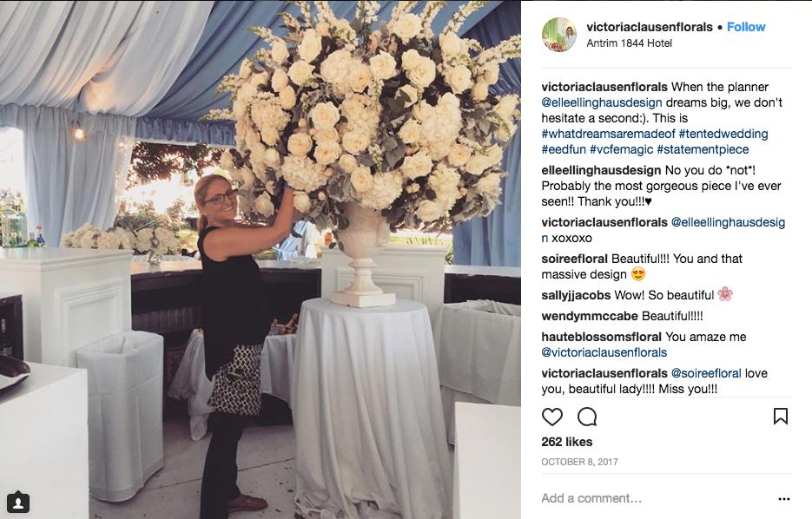The image size is (812, 519).
Task: Open the #tentedwedding hashtag
Action: pos(723,134)
